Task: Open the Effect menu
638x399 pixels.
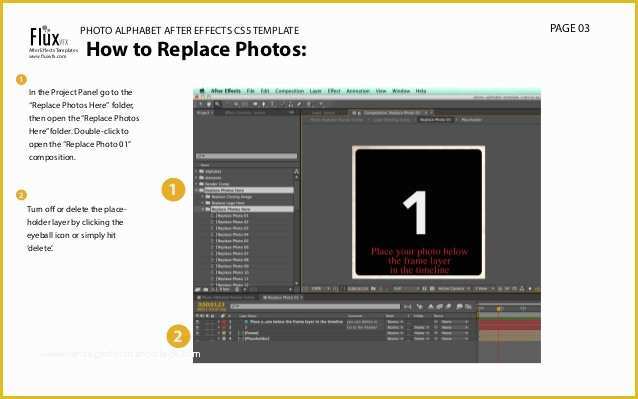Action: tap(334, 91)
